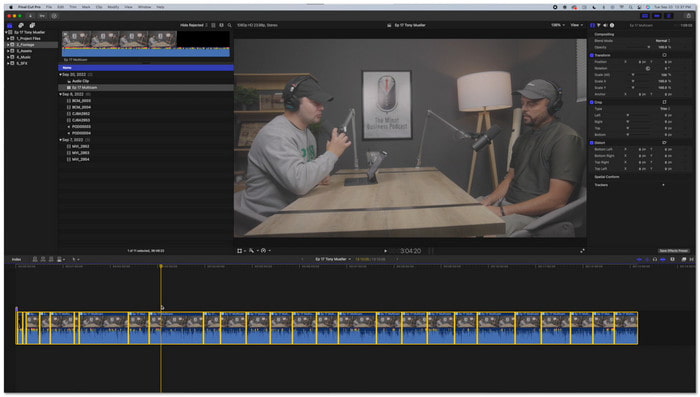The width and height of the screenshot is (700, 397).
Task: Open the viewer View options dropdown
Action: [576, 25]
